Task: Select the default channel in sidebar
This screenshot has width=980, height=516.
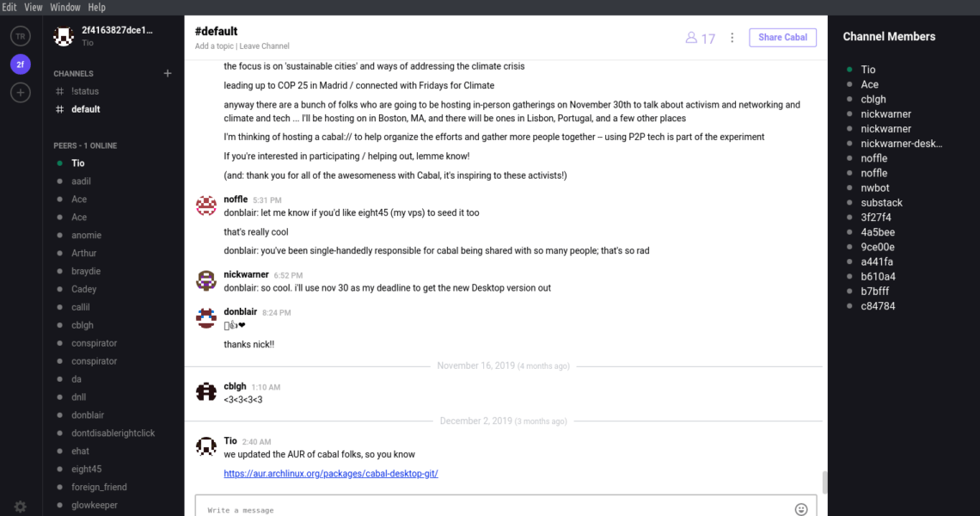Action: pos(85,109)
